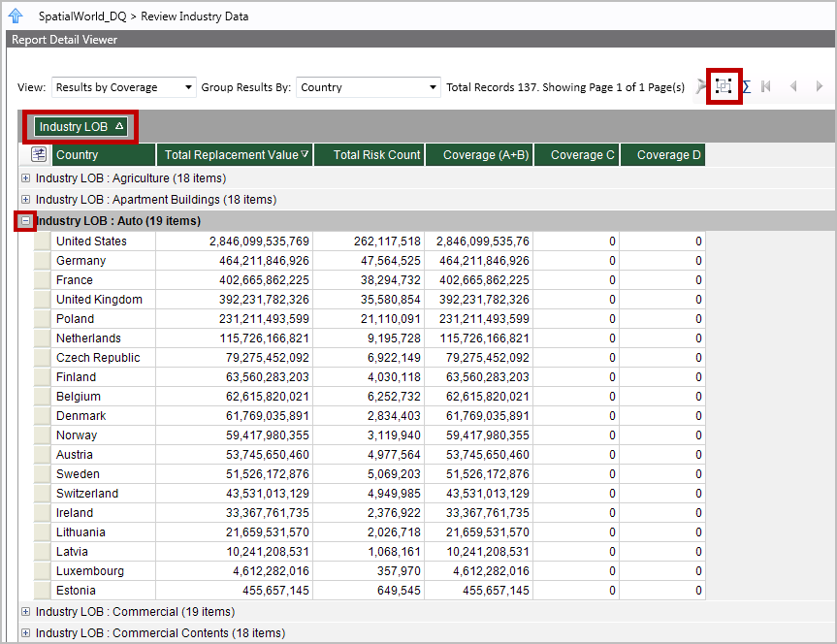Image resolution: width=837 pixels, height=644 pixels.
Task: Expand the Industry LOB : Apartment Buildings group
Action: pos(26,200)
